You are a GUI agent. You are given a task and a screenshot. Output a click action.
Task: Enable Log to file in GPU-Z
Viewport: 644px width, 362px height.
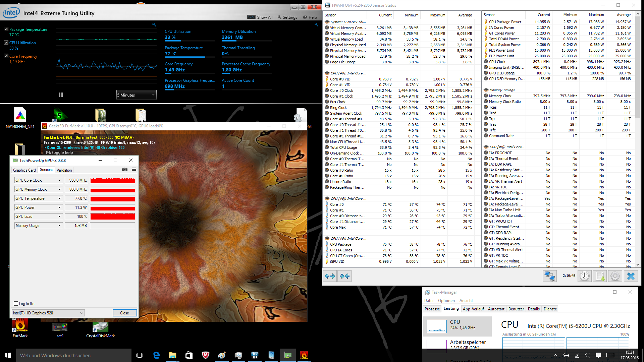[x=16, y=304]
